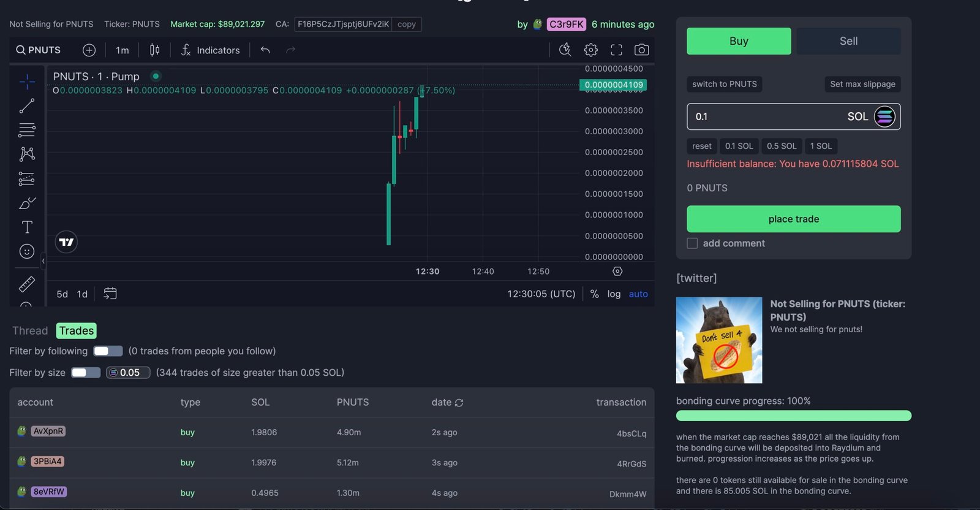Open 3PBiA4 account profile

click(x=48, y=462)
